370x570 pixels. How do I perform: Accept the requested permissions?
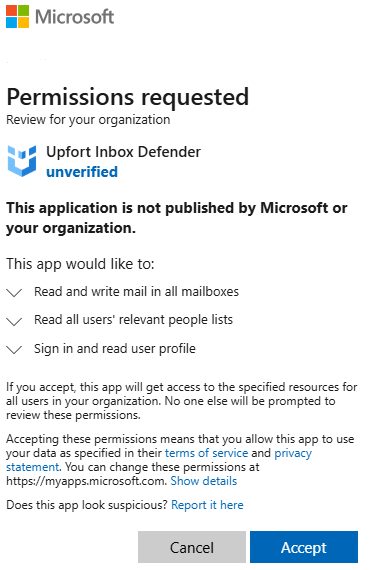304,547
